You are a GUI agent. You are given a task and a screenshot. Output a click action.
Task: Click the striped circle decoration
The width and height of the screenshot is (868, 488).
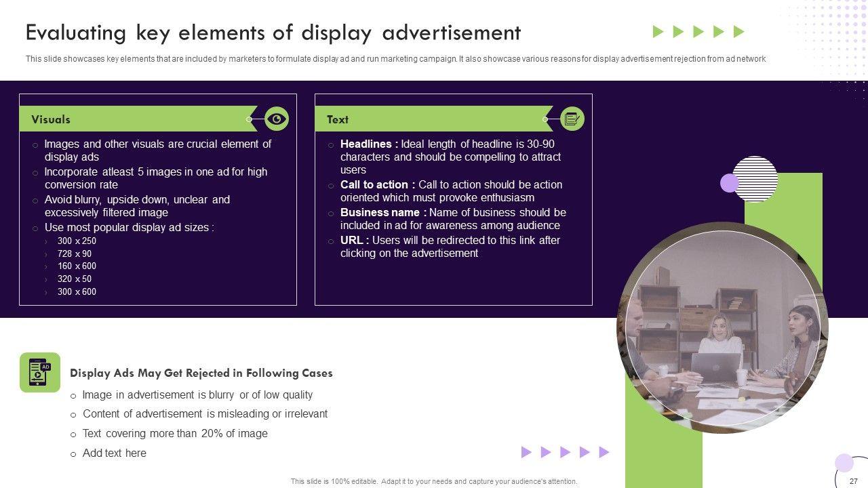pyautogui.click(x=755, y=179)
